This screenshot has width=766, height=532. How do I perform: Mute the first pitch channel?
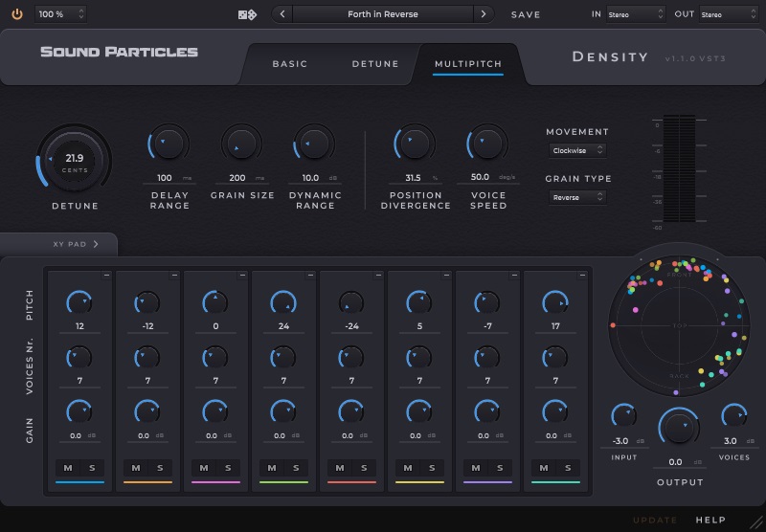coord(68,468)
